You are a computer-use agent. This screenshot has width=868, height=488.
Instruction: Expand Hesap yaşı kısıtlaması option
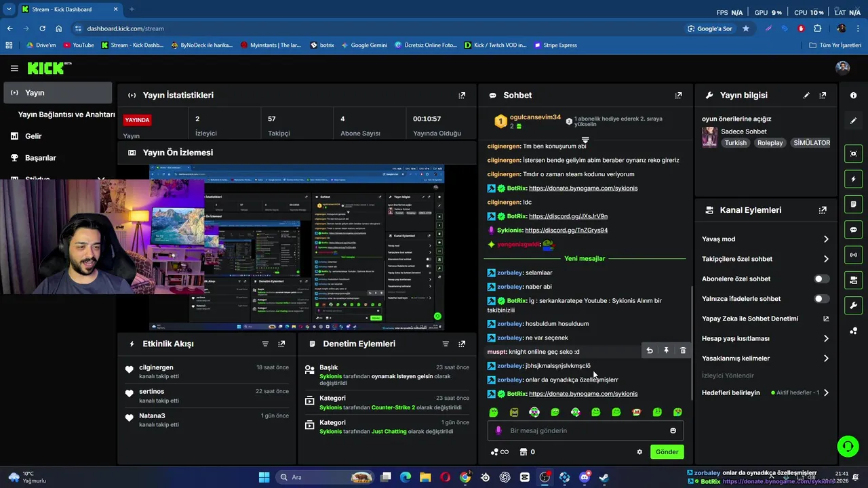(766, 338)
